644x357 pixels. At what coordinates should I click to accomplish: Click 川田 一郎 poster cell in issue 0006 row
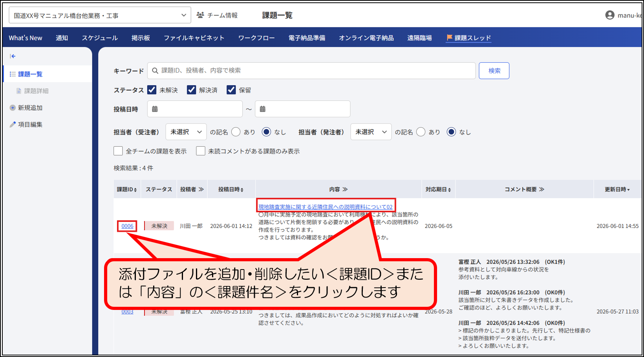point(191,226)
